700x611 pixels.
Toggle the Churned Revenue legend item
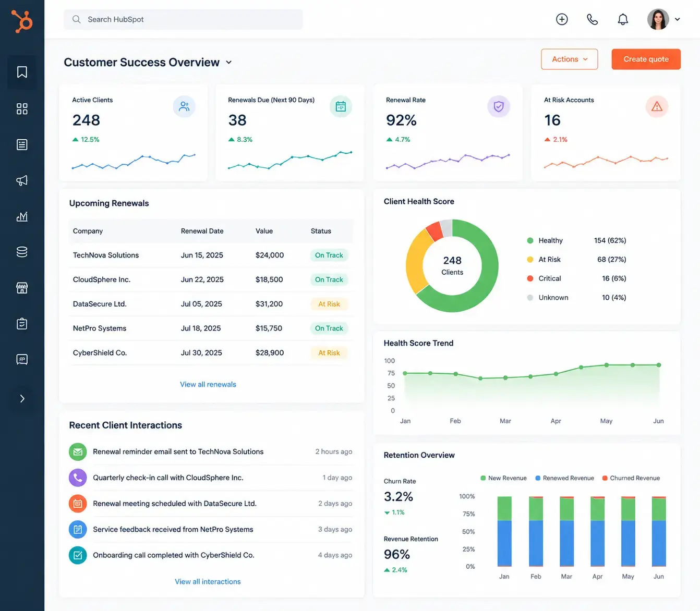coord(631,478)
